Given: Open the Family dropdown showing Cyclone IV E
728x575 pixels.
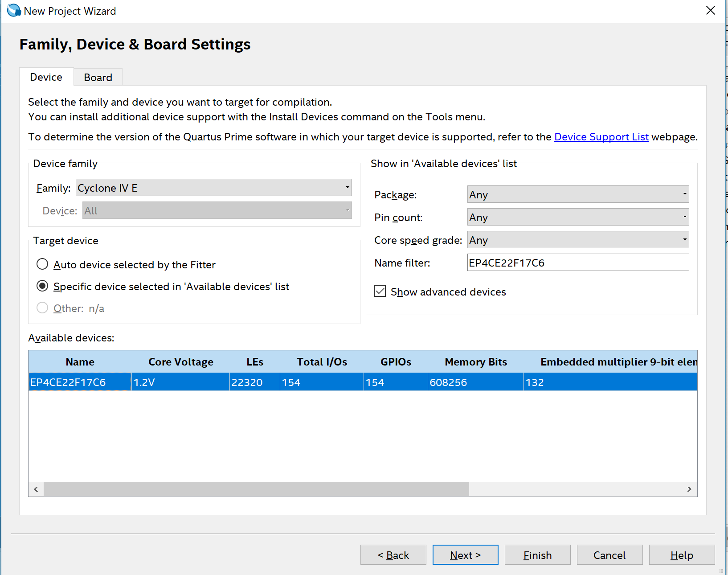Looking at the screenshot, I should 213,188.
